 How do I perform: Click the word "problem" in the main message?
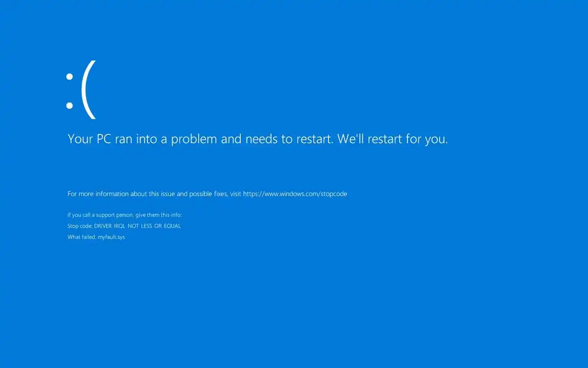click(194, 139)
